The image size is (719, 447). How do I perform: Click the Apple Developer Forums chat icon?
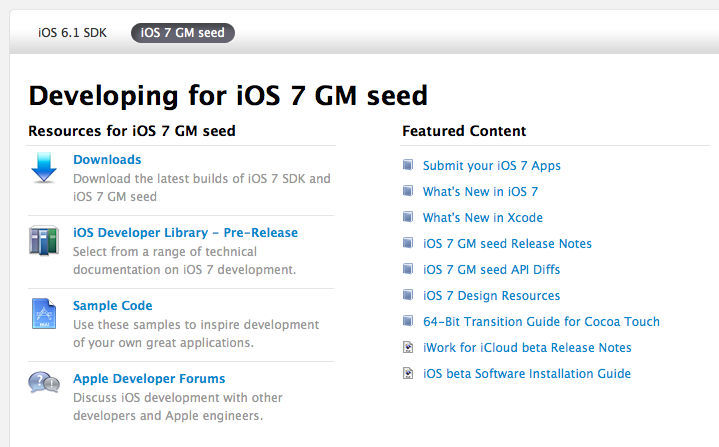(44, 384)
